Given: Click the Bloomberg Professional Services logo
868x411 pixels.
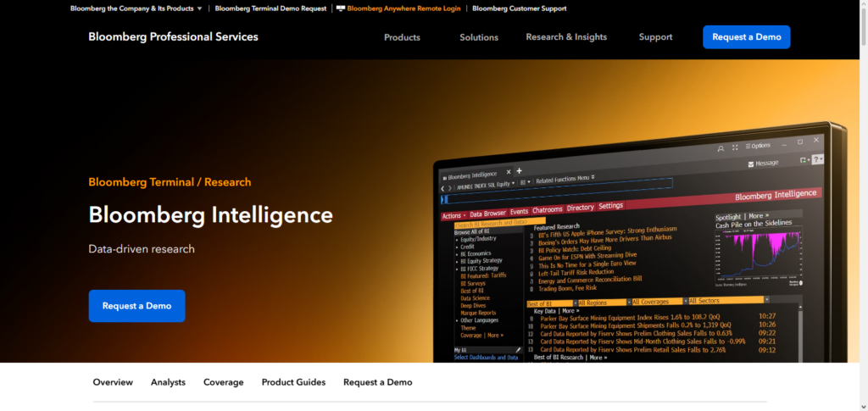Looking at the screenshot, I should 173,36.
